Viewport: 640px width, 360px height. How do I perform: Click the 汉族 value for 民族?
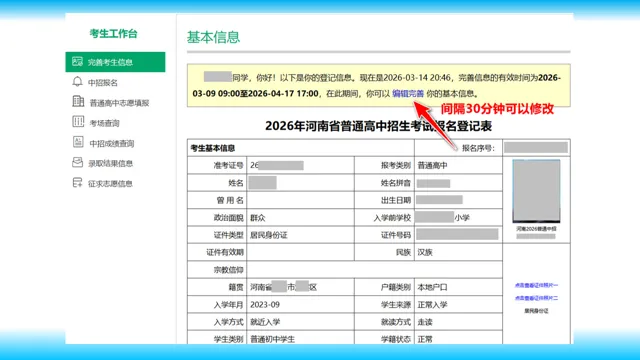pos(425,252)
